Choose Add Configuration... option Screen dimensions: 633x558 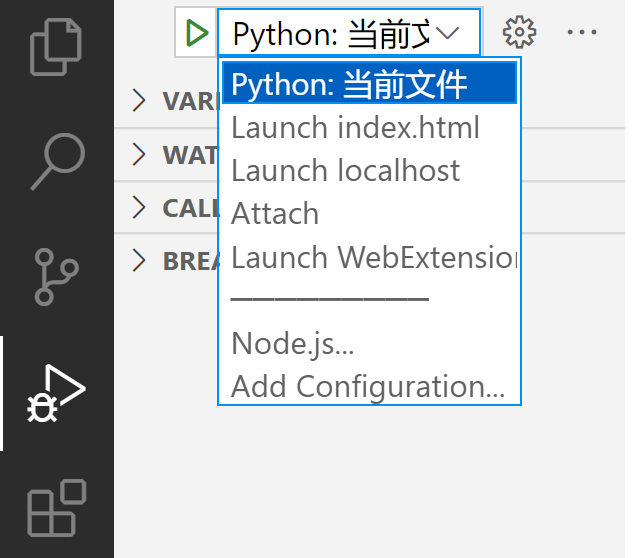point(369,386)
